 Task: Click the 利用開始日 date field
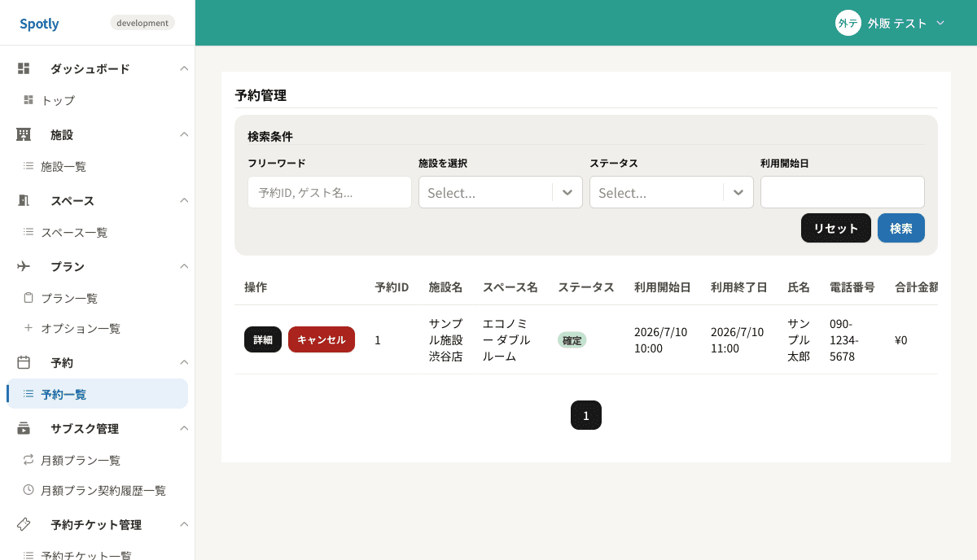[843, 192]
